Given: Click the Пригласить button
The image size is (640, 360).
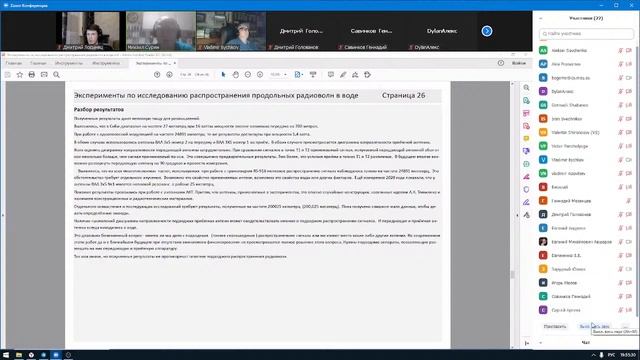Looking at the screenshot, I should (x=555, y=326).
